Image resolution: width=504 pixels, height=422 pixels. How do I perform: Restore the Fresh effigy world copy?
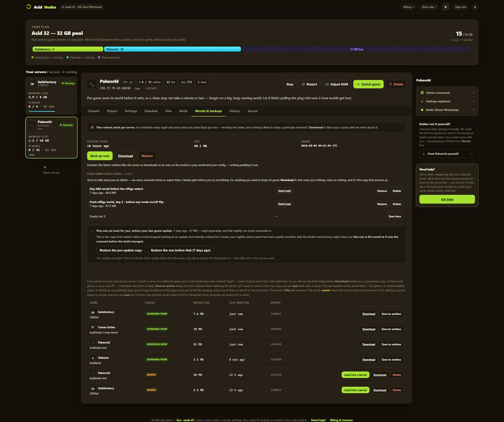click(x=382, y=204)
